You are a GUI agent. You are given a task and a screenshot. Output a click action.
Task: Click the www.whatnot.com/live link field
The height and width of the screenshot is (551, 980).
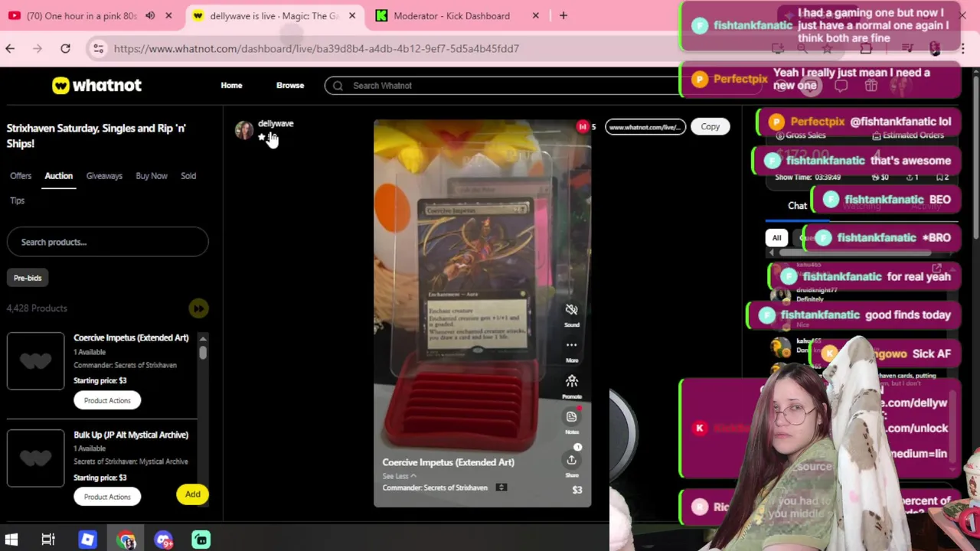click(x=645, y=127)
